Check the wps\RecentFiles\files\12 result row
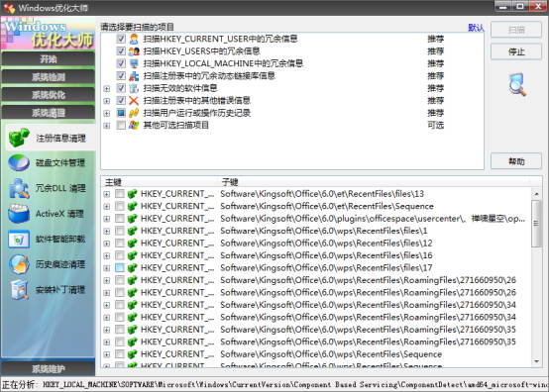Viewport: 549px width, 392px height. click(x=119, y=244)
